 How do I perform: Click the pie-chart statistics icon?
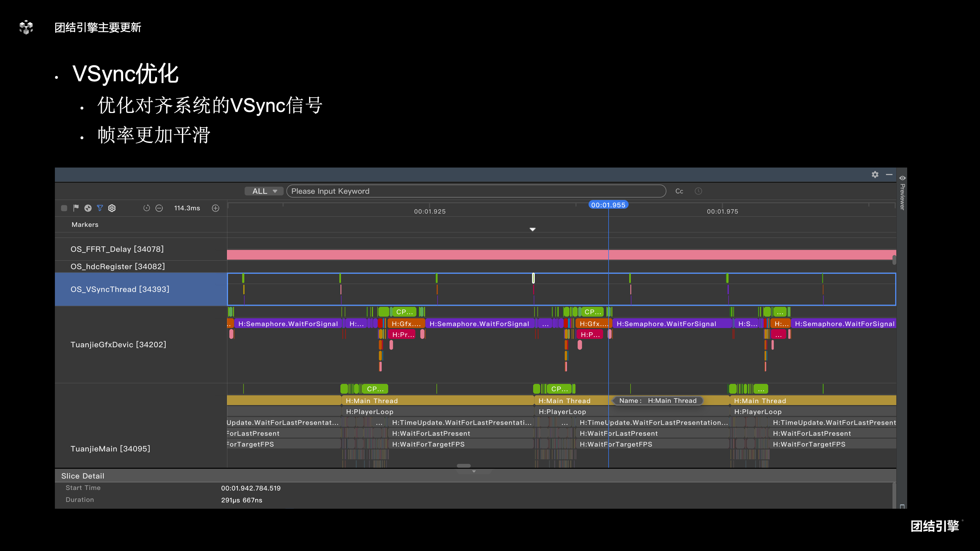[x=88, y=208]
